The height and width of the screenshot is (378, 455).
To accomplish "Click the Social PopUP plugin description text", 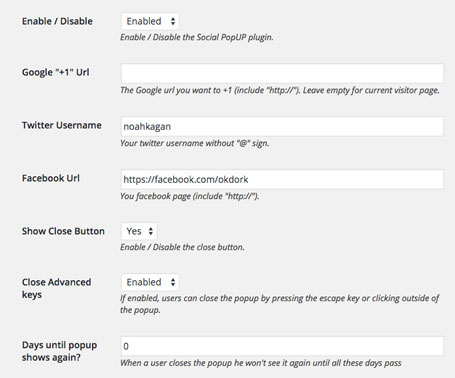I will (x=197, y=37).
